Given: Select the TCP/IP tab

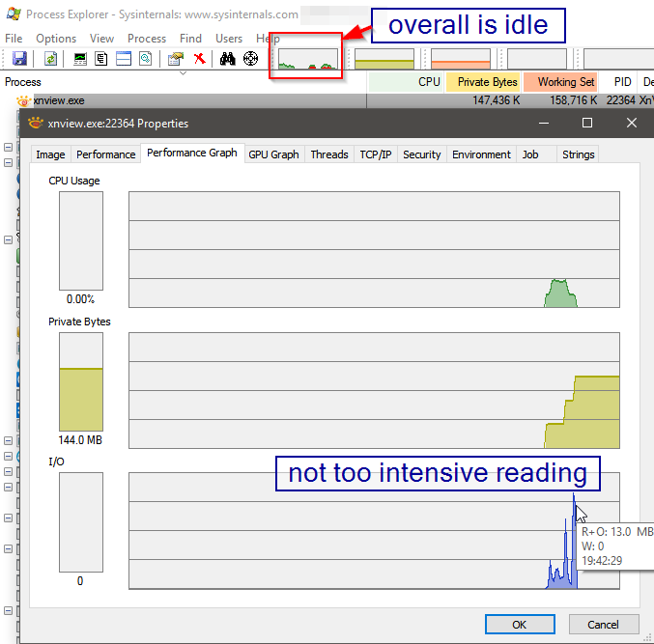Looking at the screenshot, I should pos(376,154).
